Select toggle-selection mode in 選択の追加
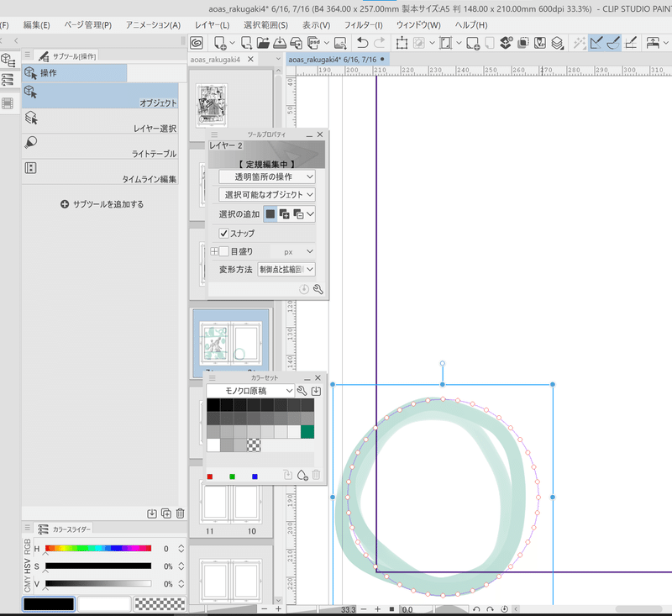672x616 pixels. pos(298,214)
